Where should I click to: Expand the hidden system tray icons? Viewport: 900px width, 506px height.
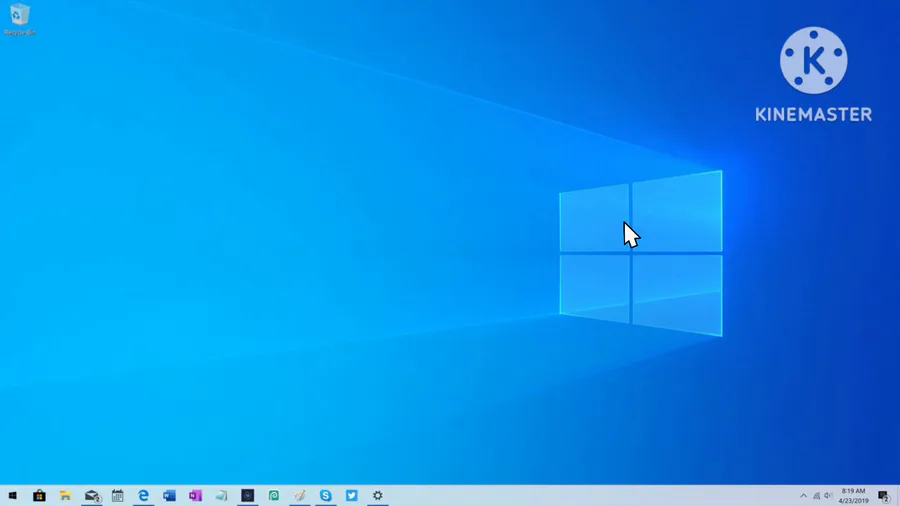click(x=804, y=496)
